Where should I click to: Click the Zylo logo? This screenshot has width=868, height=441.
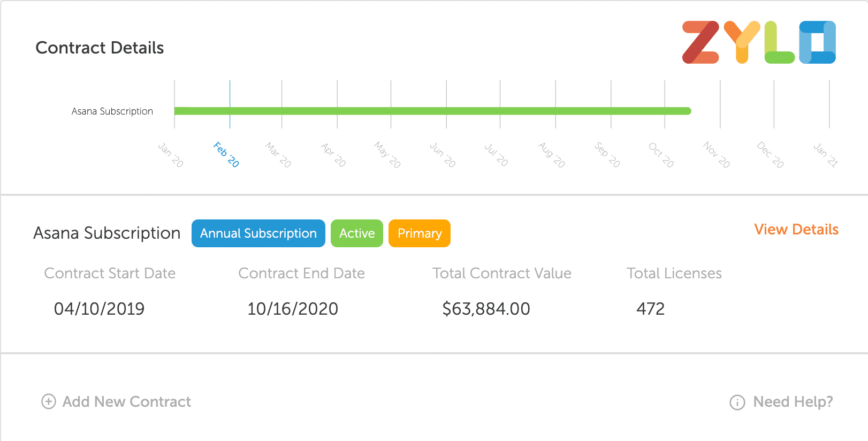[x=759, y=42]
